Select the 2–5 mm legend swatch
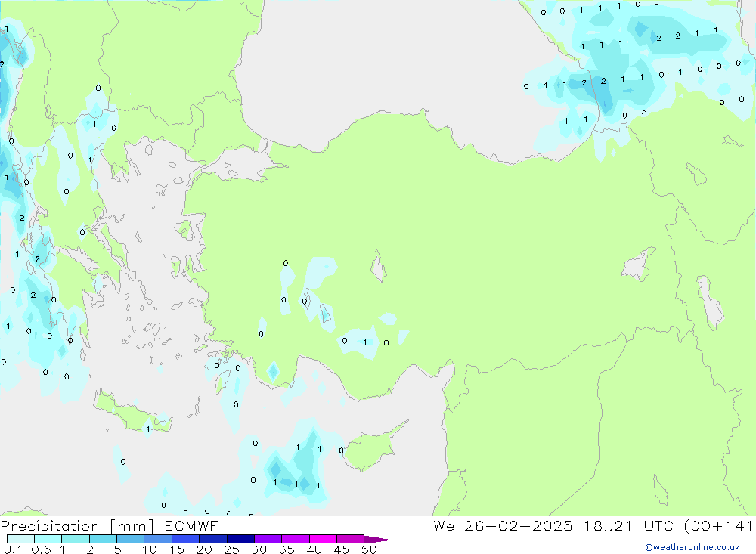Screen dimensions: 756x554 tap(103, 539)
